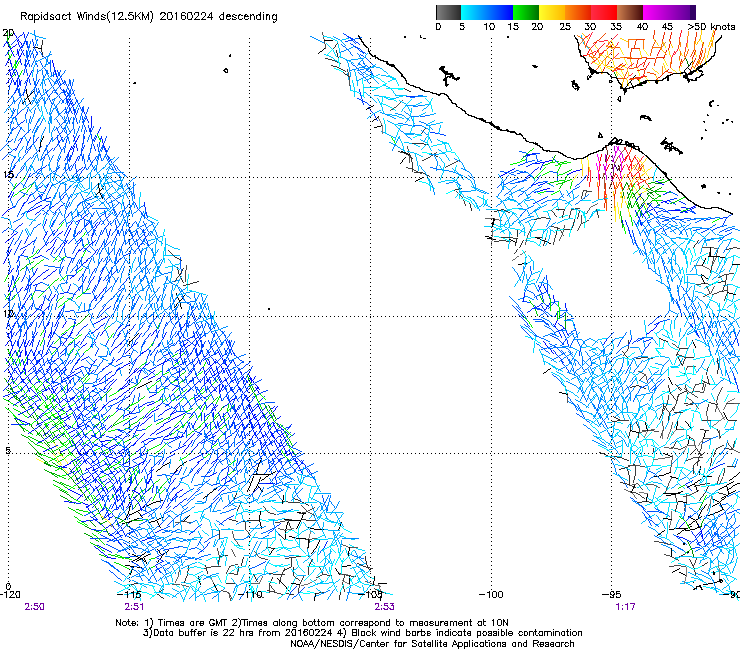Click the 'Times are GMT' note line

tap(311, 623)
